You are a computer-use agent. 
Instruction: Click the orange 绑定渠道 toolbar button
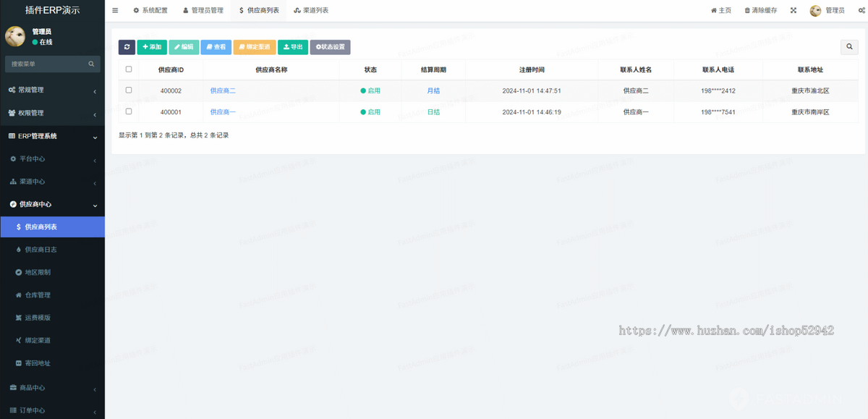coord(254,47)
